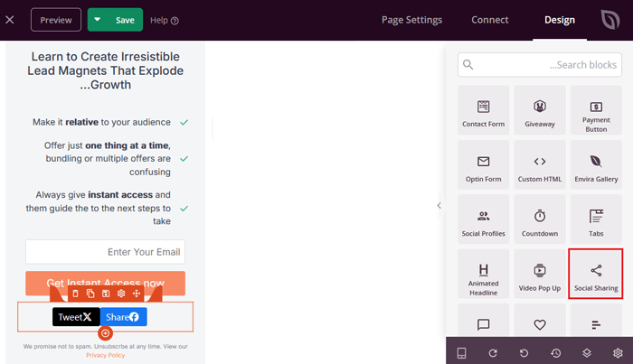
Task: Open revision history in bottom bar
Action: click(555, 351)
